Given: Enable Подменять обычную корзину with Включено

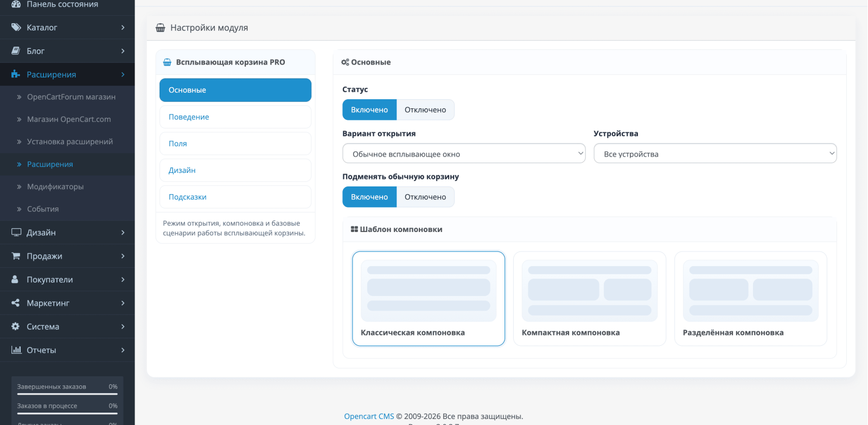Looking at the screenshot, I should coord(369,197).
